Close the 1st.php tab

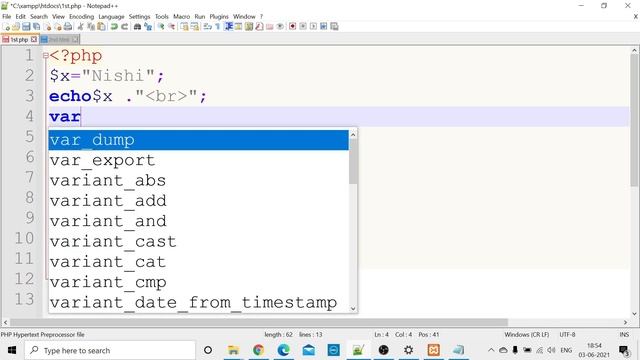click(x=34, y=40)
